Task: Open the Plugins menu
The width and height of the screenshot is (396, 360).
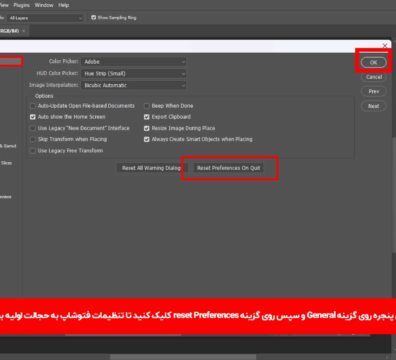Action: (22, 5)
